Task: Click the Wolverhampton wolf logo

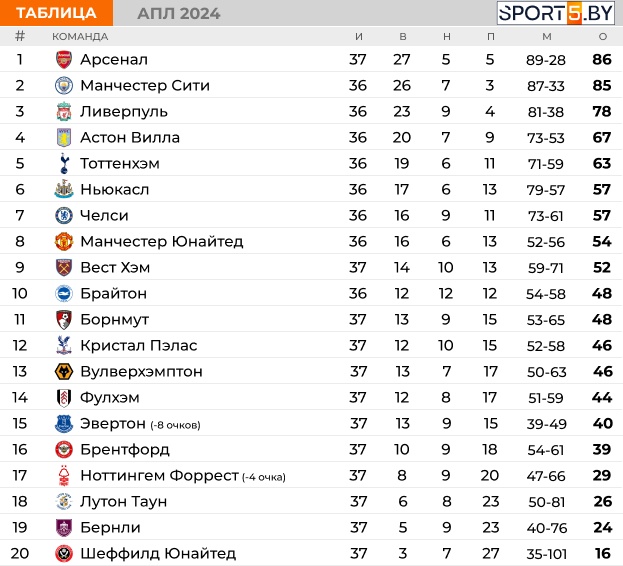Action: [64, 371]
